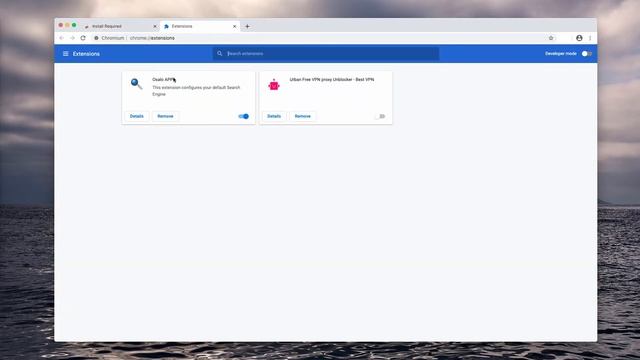
Task: Enable the Urban Free VPN extension
Action: click(380, 116)
